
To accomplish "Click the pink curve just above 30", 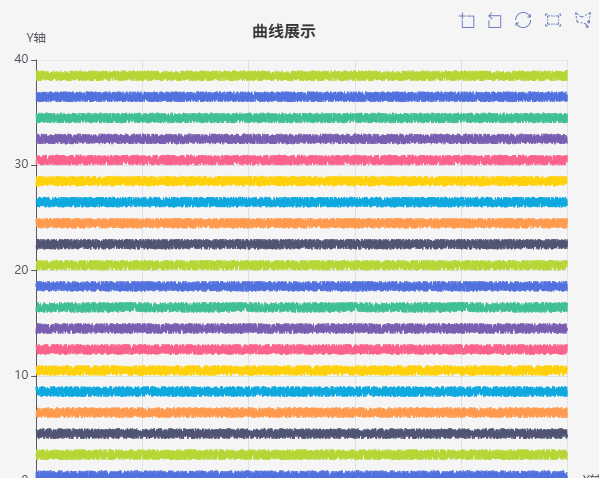I will click(x=302, y=160).
